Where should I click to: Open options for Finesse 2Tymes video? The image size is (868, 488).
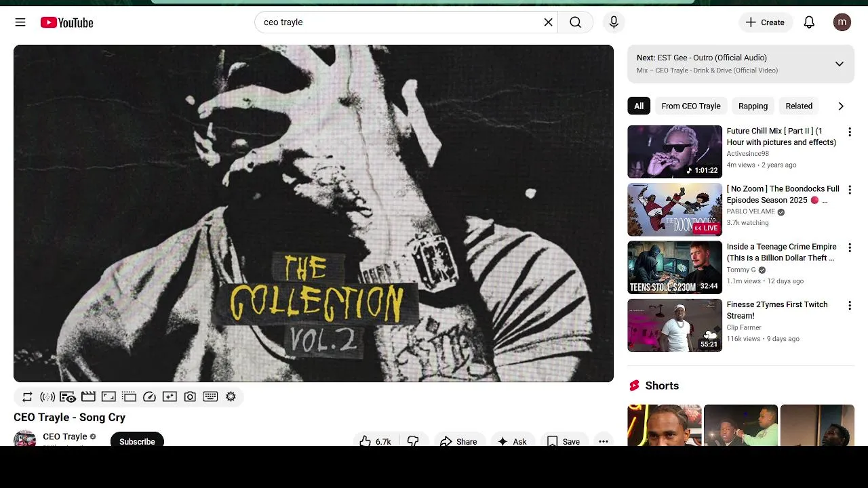point(849,306)
